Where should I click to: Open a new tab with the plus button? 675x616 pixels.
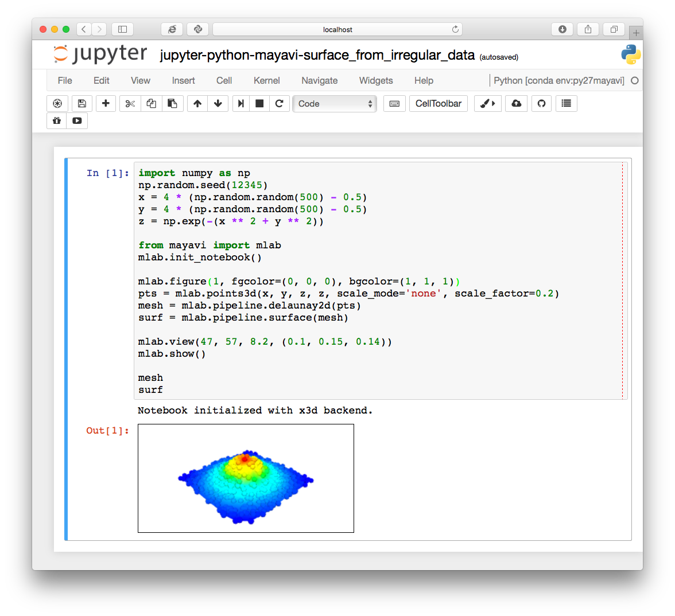(x=636, y=33)
